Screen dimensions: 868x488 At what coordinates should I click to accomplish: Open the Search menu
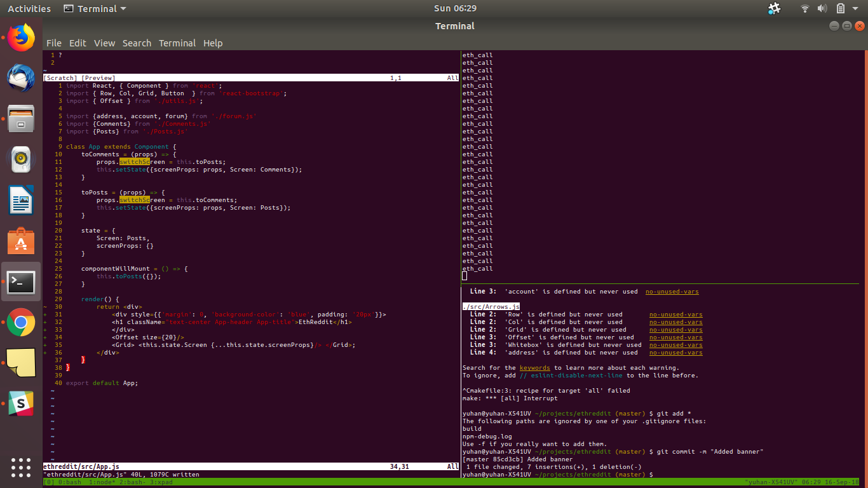click(x=137, y=43)
